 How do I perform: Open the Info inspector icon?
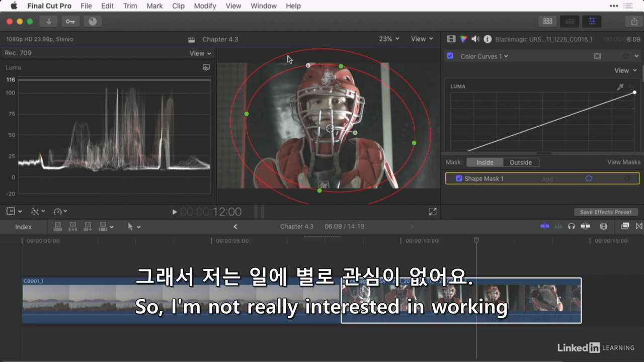click(x=488, y=39)
